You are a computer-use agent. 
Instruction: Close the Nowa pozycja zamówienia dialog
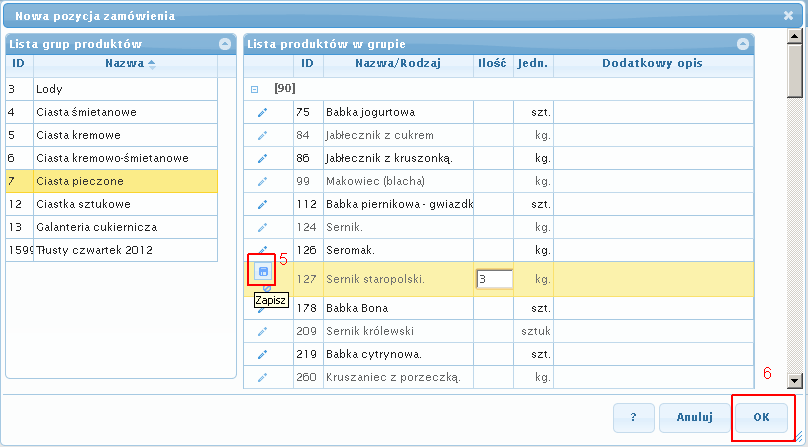(x=788, y=15)
